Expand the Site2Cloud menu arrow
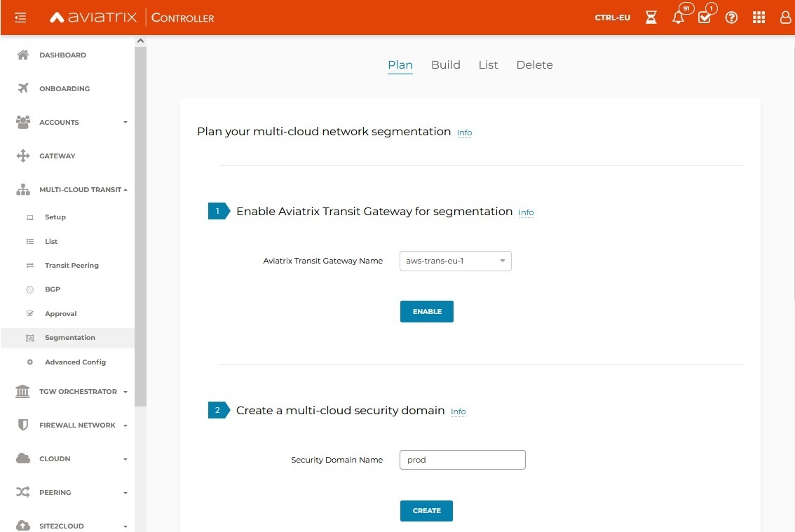The width and height of the screenshot is (795, 532). (125, 526)
